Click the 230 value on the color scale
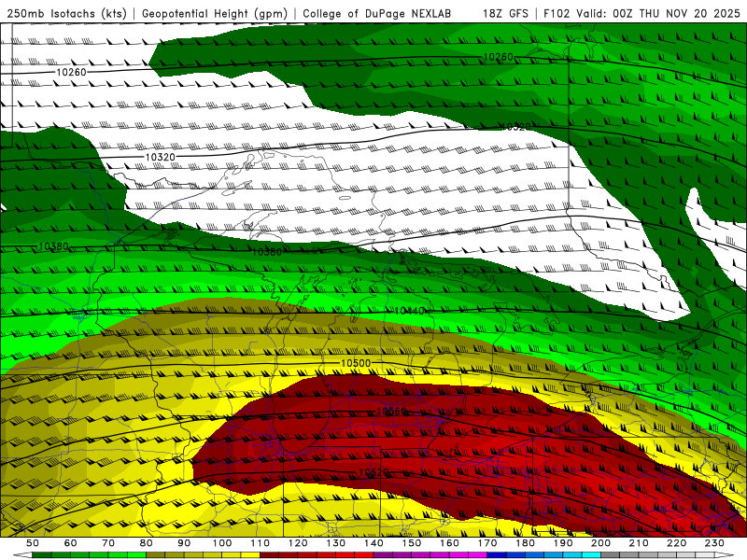 point(714,543)
